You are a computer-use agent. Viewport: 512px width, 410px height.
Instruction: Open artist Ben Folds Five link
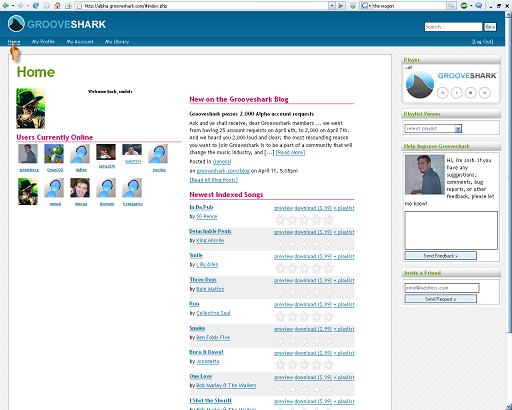(x=213, y=337)
